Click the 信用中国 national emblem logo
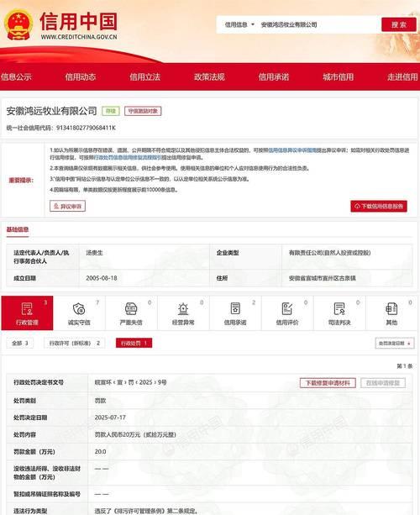Image resolution: width=420 pixels, height=515 pixels. (x=18, y=25)
